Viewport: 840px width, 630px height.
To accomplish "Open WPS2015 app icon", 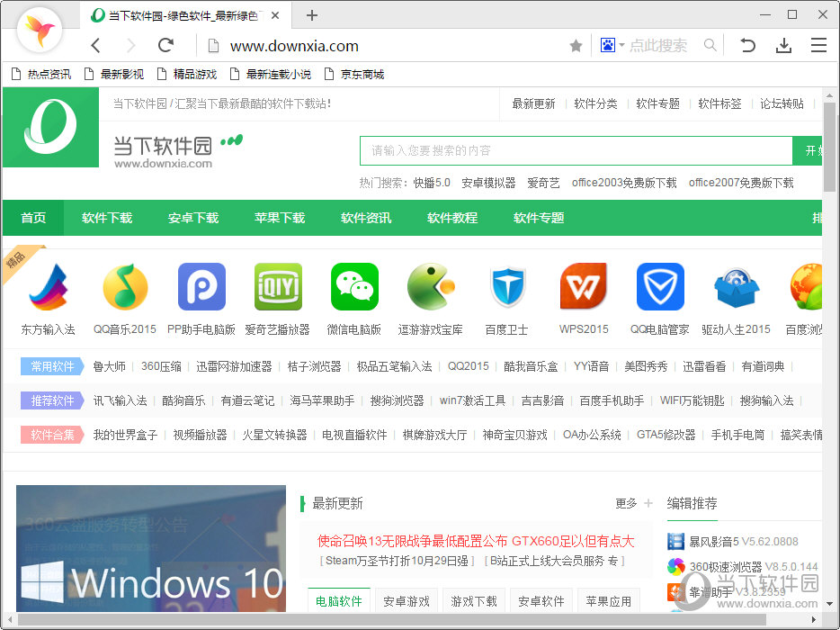I will (x=584, y=287).
